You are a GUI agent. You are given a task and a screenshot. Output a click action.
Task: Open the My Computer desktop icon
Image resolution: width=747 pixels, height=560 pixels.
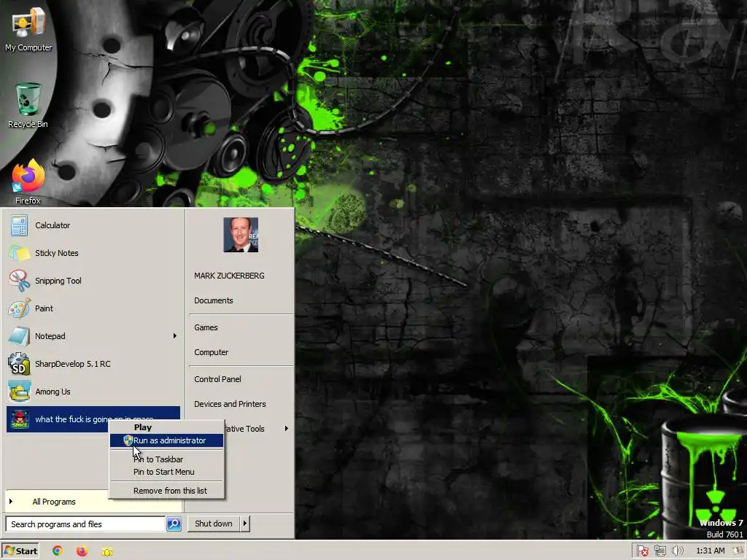click(x=28, y=28)
